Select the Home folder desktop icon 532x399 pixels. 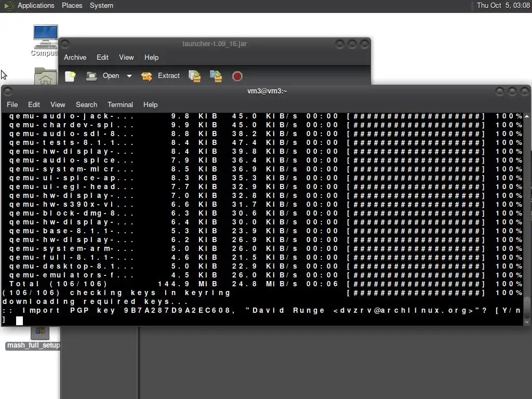pos(46,76)
